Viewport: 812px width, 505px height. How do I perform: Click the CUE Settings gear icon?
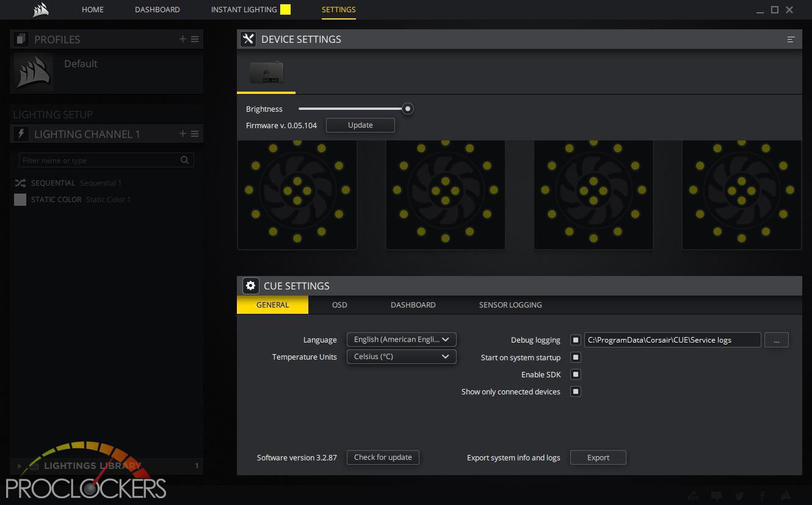point(250,286)
